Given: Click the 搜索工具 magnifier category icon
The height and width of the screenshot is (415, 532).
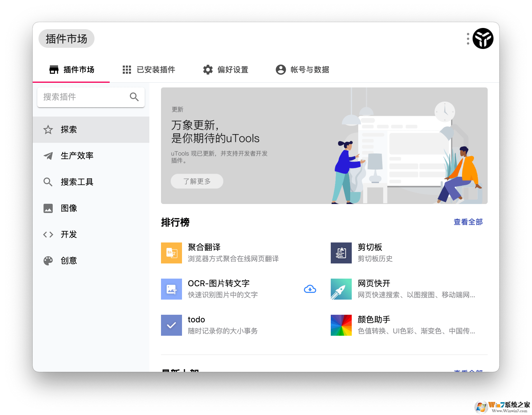Looking at the screenshot, I should 48,182.
